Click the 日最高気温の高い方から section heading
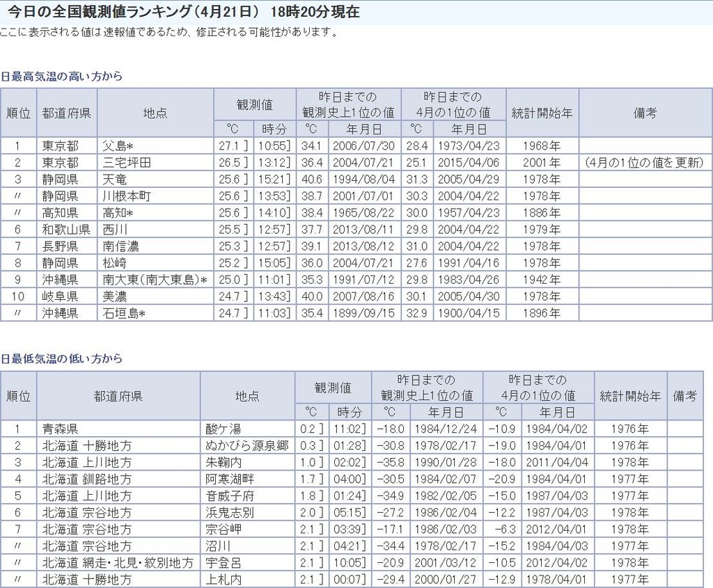The image size is (713, 588). (x=61, y=77)
